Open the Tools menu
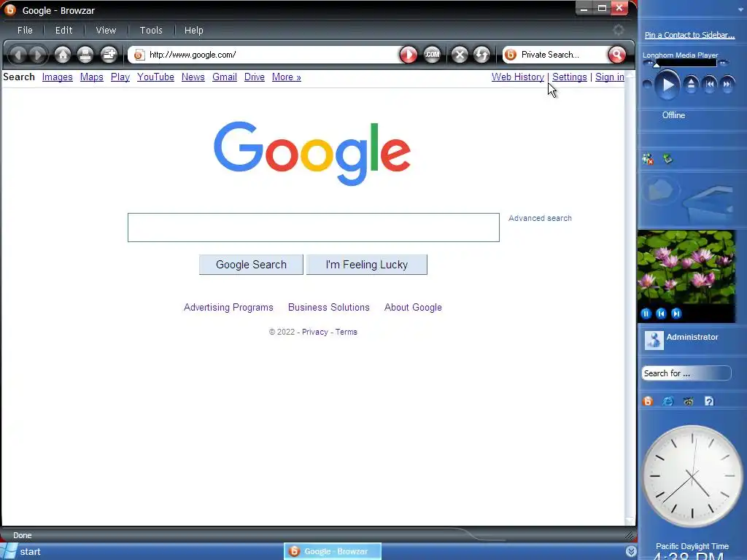This screenshot has height=560, width=747. click(151, 30)
